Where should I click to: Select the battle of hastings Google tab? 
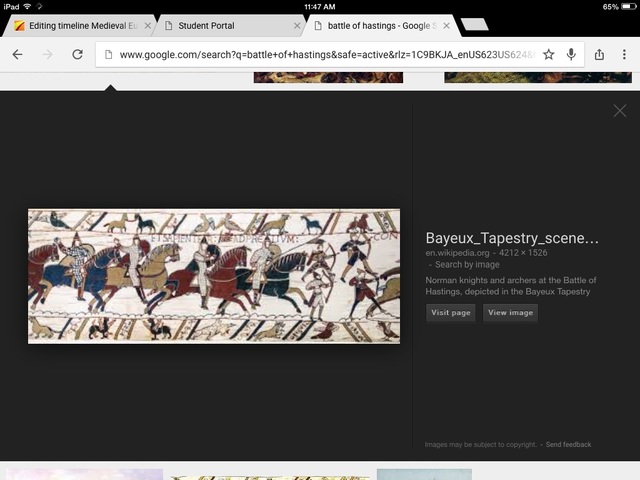(x=380, y=26)
